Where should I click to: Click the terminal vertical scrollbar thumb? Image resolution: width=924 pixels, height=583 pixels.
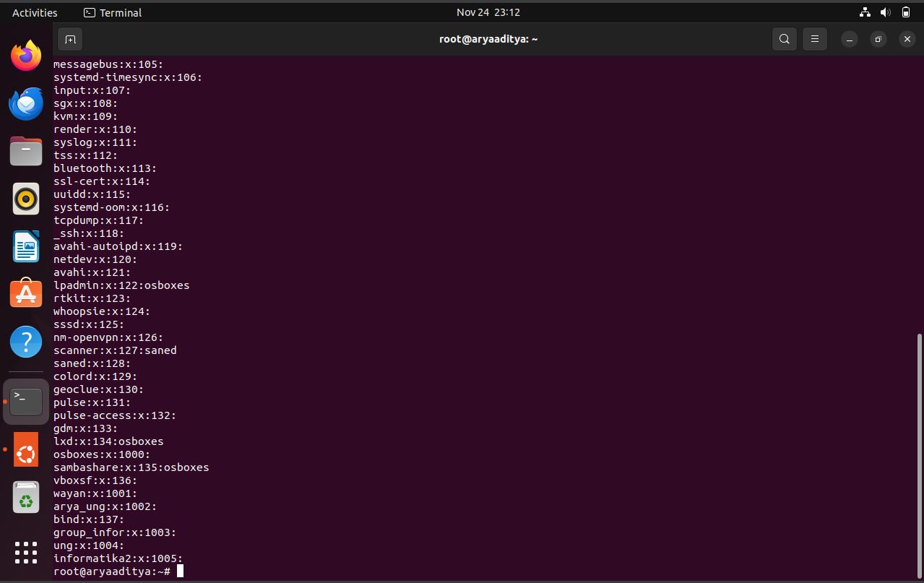919,454
